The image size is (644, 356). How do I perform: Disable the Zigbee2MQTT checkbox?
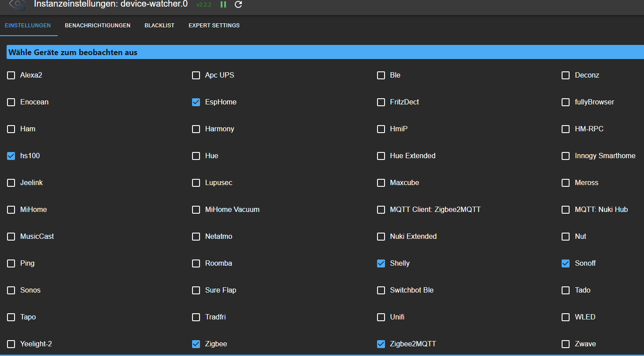point(381,344)
